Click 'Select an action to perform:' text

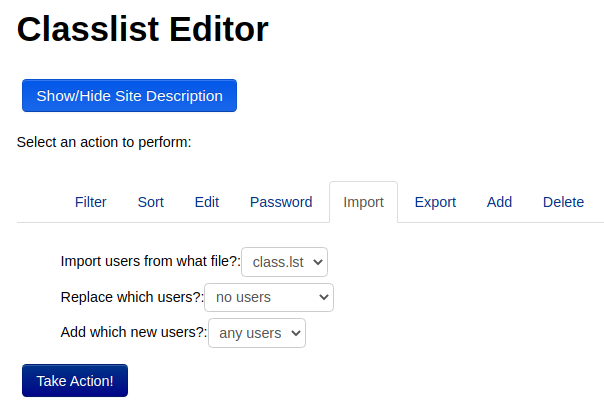(104, 142)
